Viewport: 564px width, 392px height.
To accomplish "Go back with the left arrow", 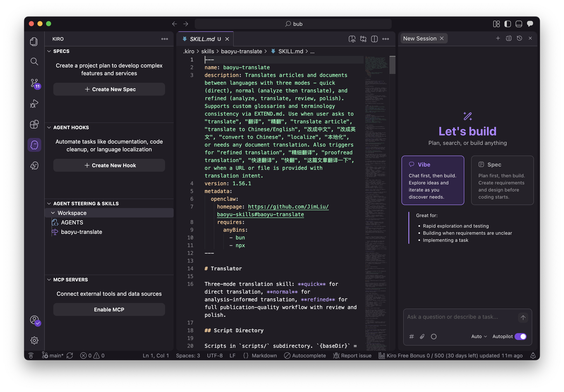I will pos(174,24).
